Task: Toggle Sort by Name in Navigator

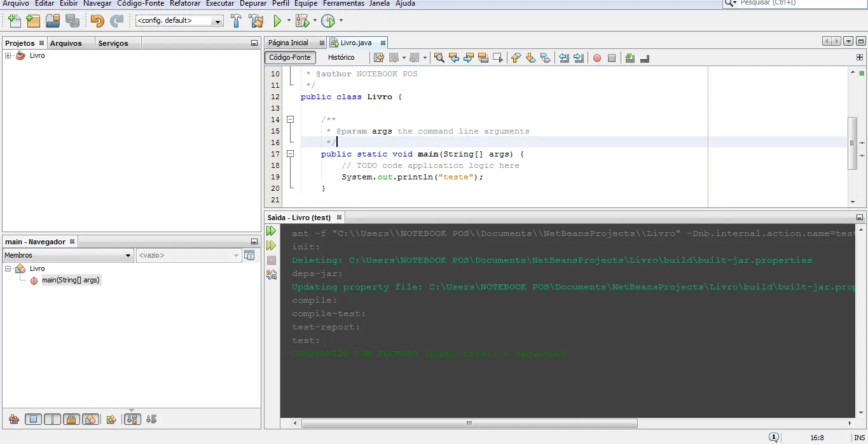Action: [132, 419]
